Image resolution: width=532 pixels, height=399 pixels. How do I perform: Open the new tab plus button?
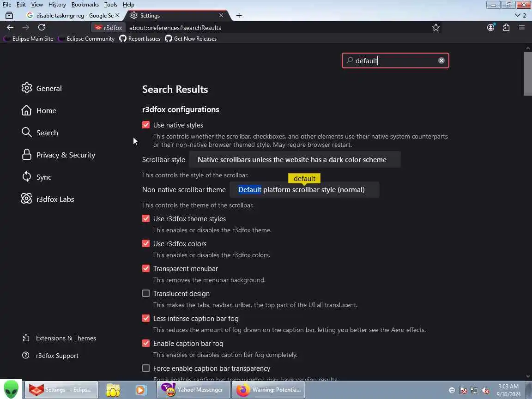239,16
